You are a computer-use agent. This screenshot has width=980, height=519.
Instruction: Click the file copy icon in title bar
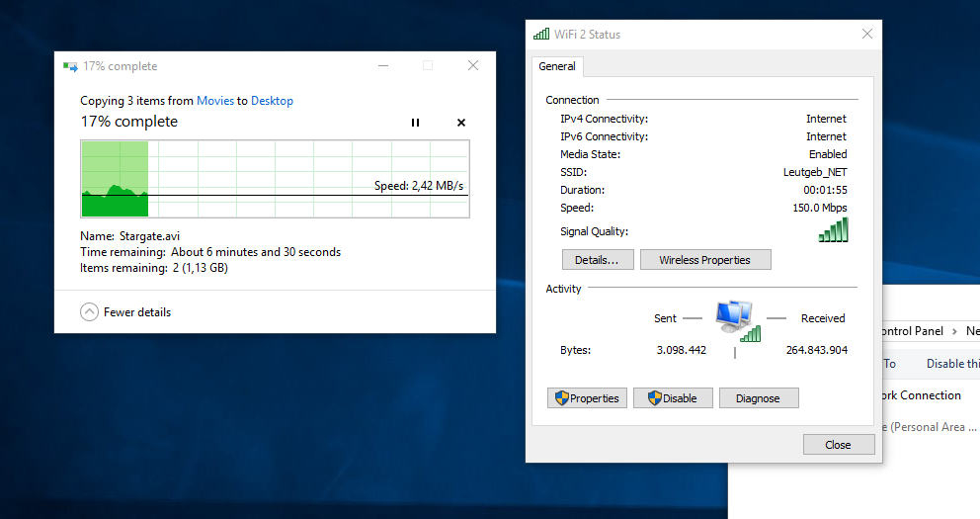(x=70, y=66)
